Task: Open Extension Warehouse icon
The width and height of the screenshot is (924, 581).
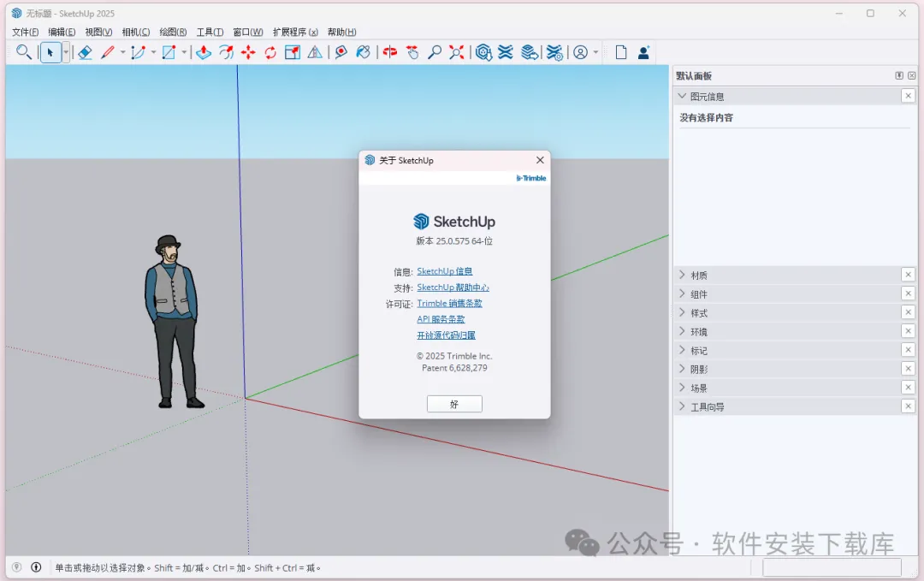Action: point(506,52)
